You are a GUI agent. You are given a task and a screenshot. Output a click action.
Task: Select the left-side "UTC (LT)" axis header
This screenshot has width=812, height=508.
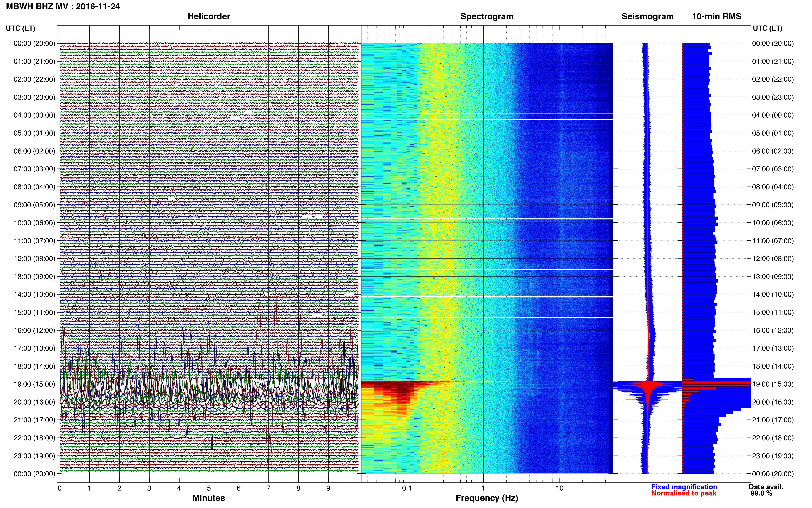click(21, 28)
